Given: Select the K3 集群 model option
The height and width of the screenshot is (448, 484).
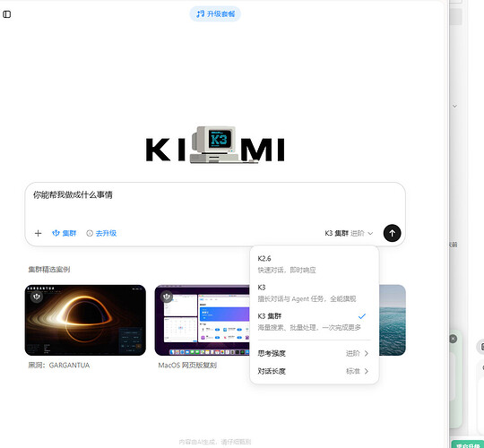Looking at the screenshot, I should click(x=314, y=322).
